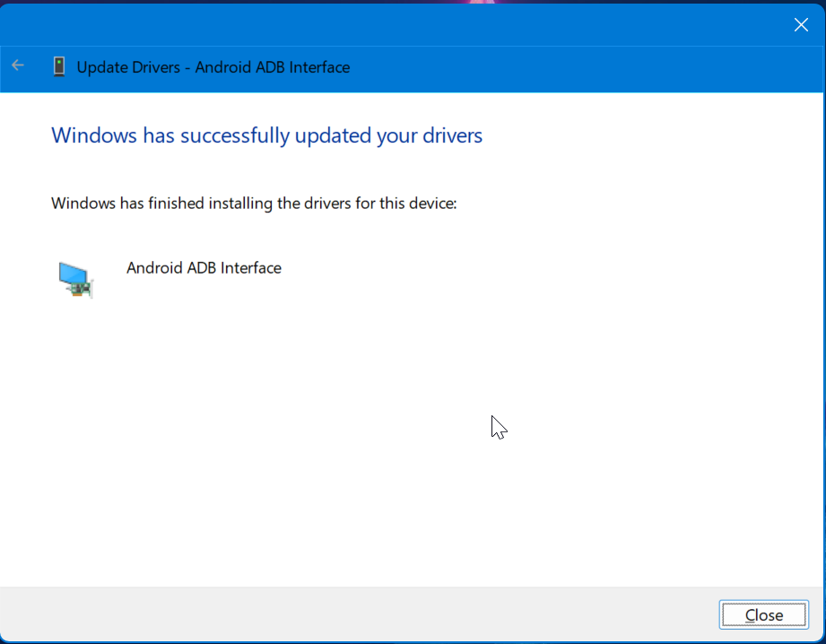
Task: Click "ADB" in the device name label
Action: (201, 268)
